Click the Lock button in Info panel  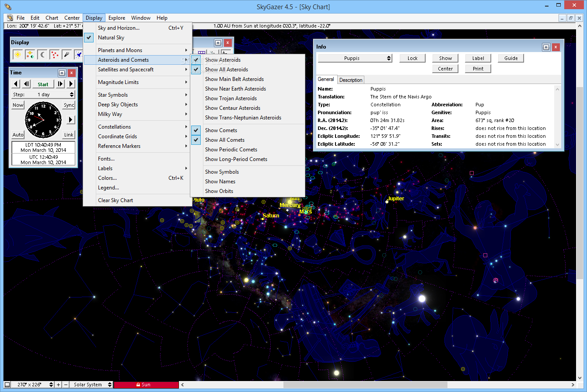point(412,58)
